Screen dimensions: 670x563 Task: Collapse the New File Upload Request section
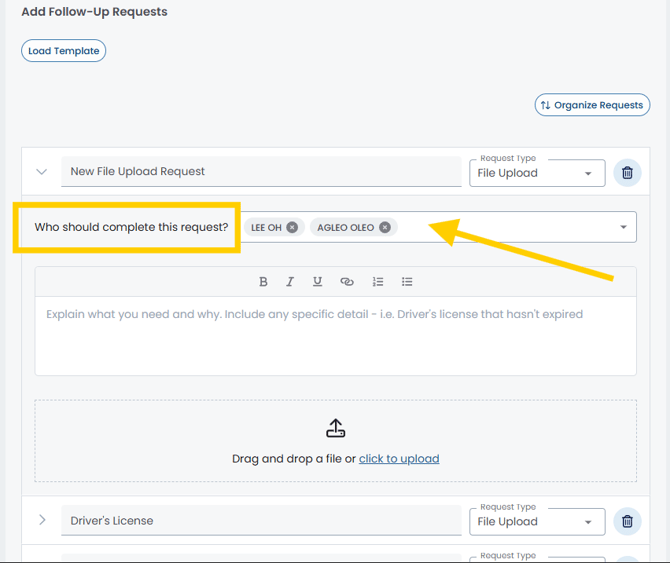[42, 172]
